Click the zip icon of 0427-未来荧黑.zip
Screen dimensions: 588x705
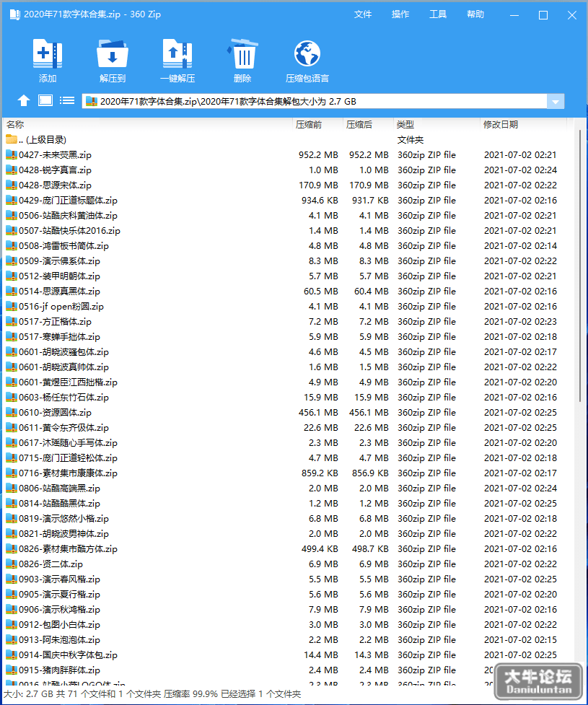click(12, 155)
